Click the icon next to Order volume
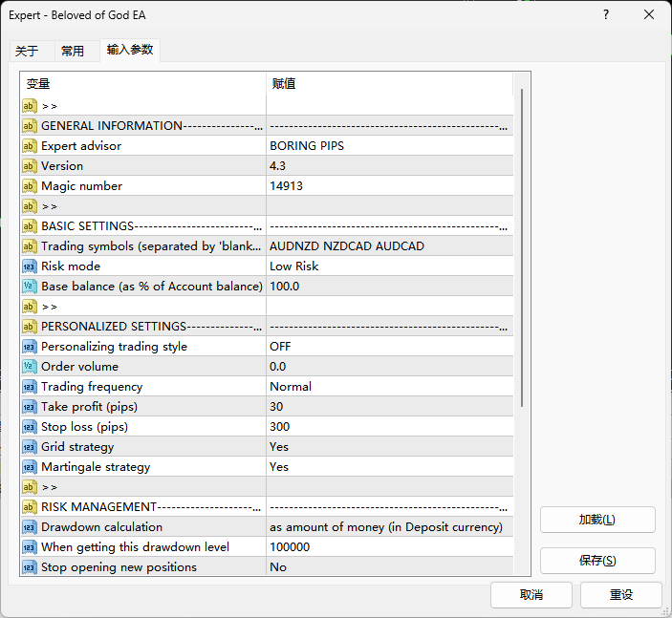The image size is (672, 618). [x=29, y=367]
